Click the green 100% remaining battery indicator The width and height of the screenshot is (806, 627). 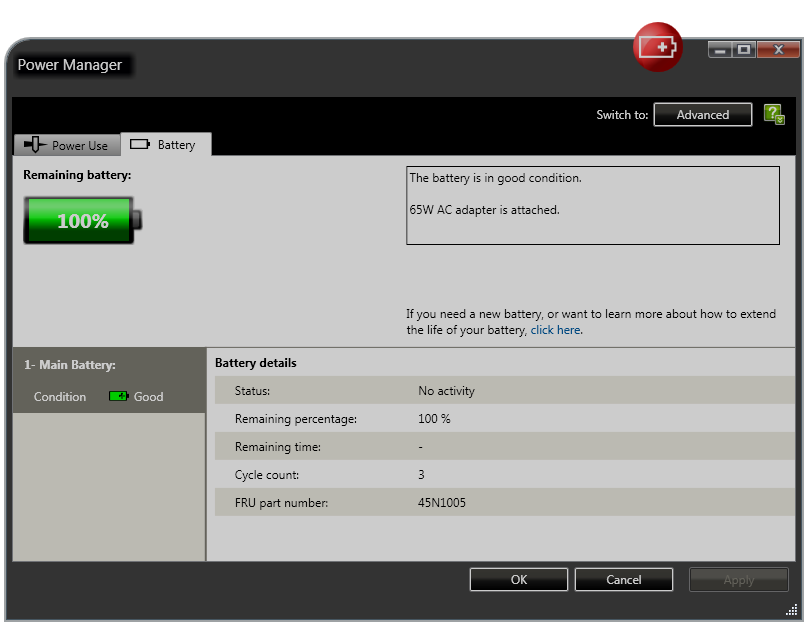click(83, 220)
